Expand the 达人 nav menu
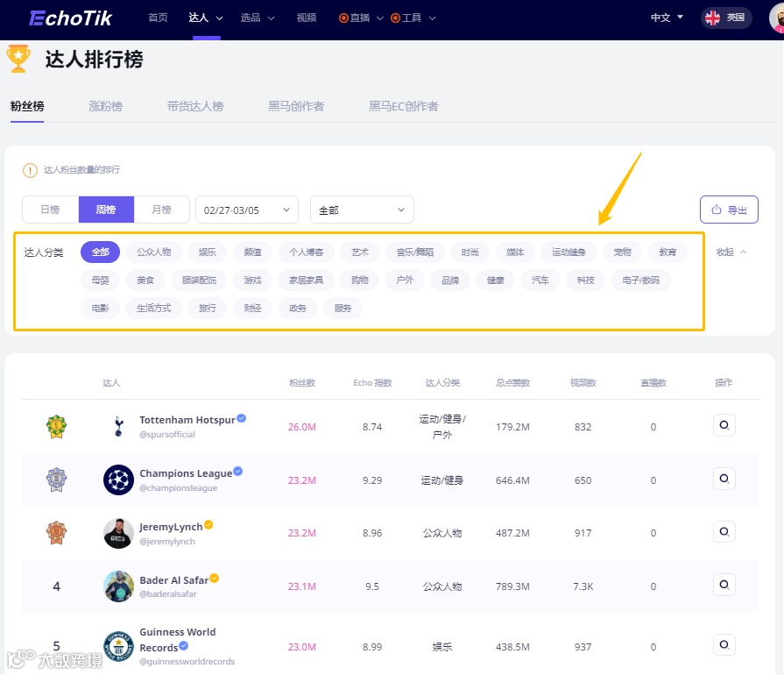Screen dimensions: 784x675 (206, 18)
